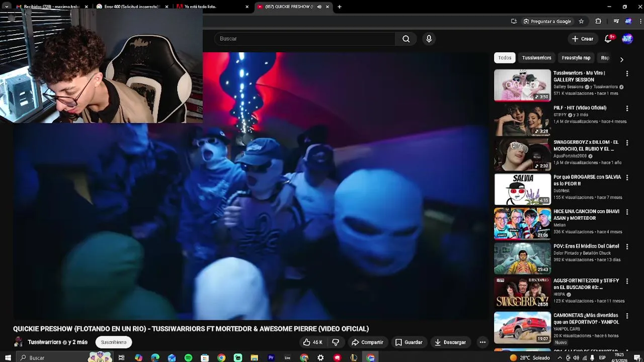
Task: Open the red truck CAMIONETAS thumbnail
Action: tap(522, 327)
